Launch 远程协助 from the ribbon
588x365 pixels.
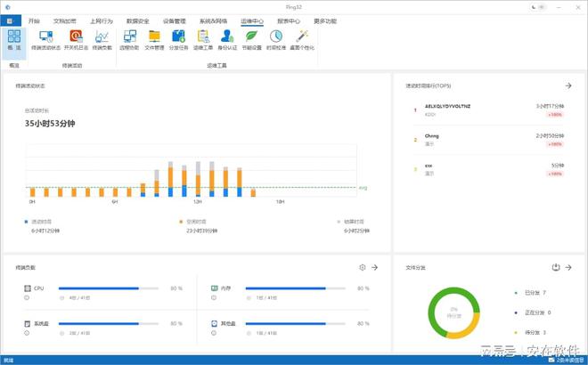click(x=129, y=39)
